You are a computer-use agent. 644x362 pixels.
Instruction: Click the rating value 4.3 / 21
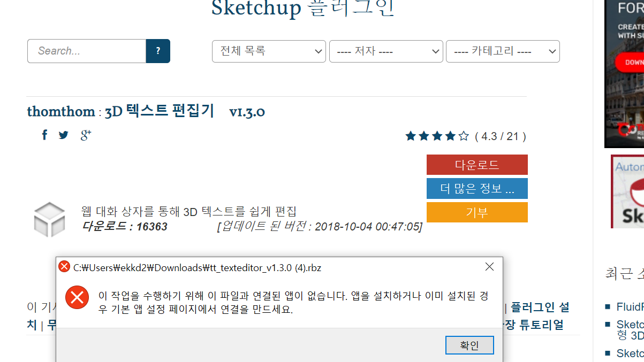[x=501, y=136]
